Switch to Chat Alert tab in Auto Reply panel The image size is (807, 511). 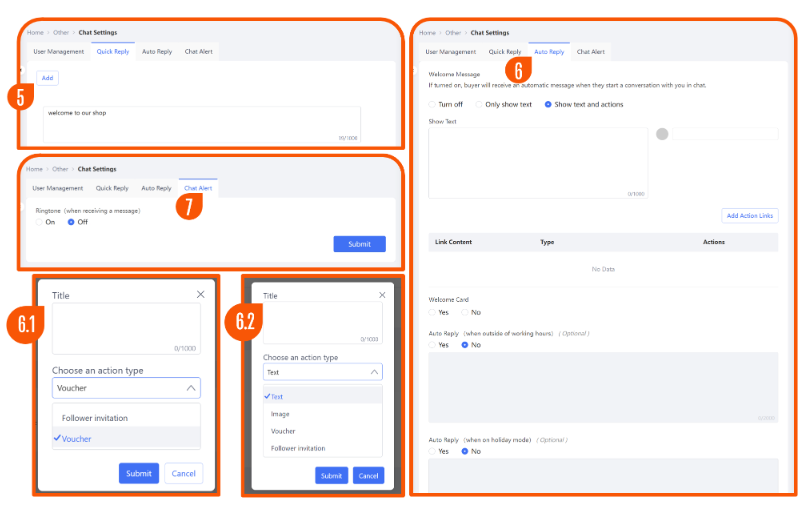click(590, 51)
